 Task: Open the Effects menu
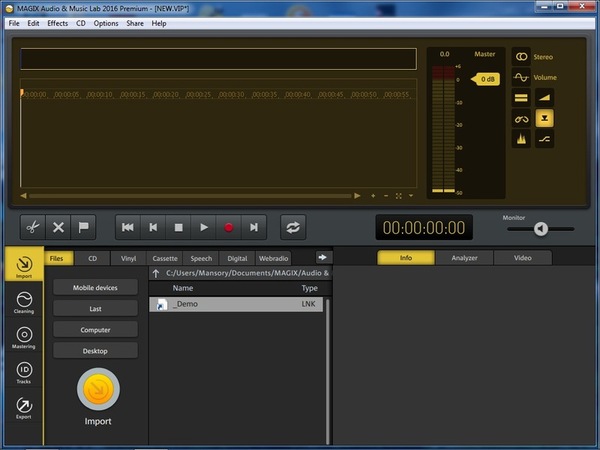[x=58, y=23]
